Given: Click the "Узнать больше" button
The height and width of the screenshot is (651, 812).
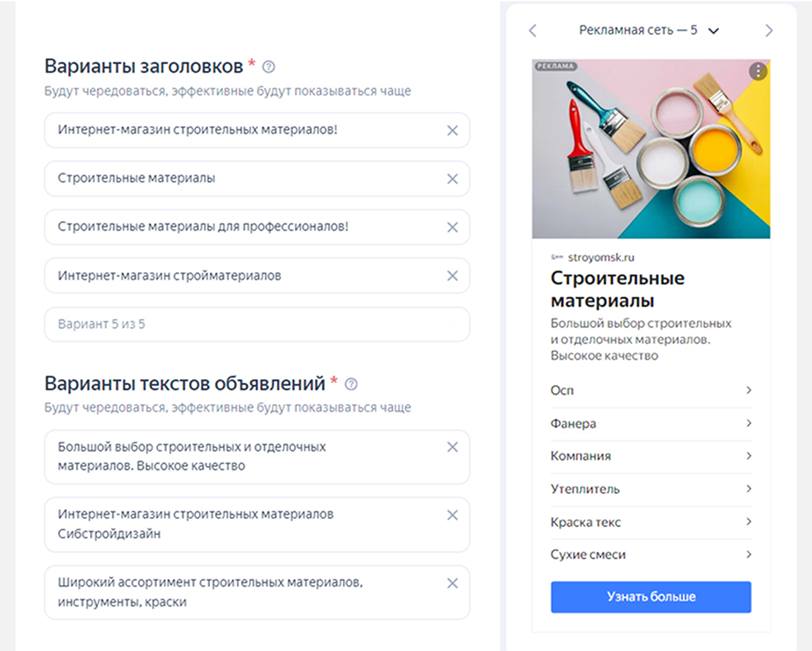Looking at the screenshot, I should [651, 596].
